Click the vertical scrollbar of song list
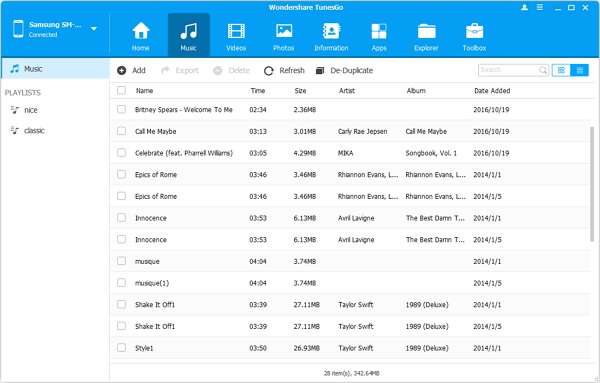The width and height of the screenshot is (600, 383). 592,184
